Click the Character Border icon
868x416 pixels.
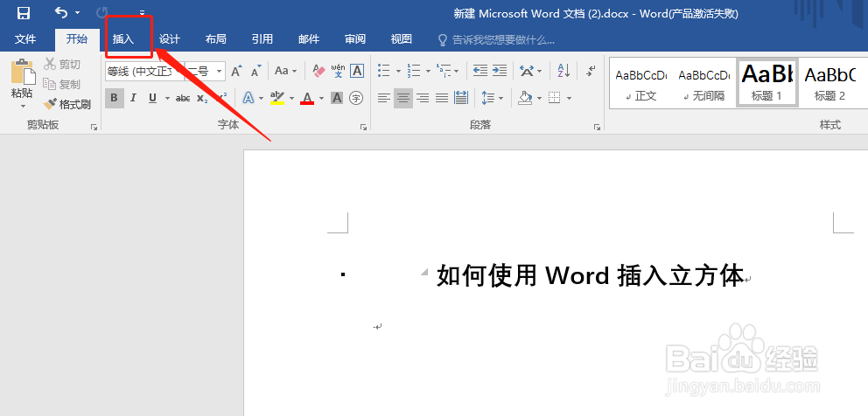point(357,71)
